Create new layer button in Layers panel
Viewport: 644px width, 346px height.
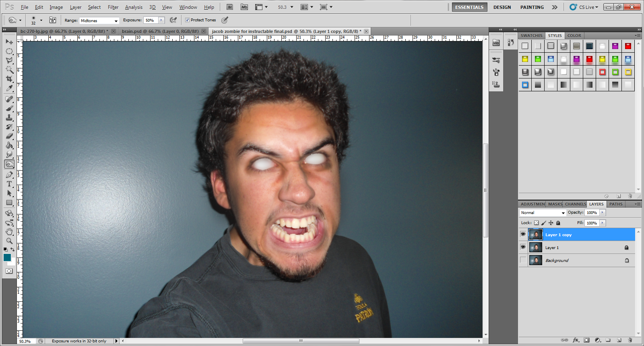point(619,340)
